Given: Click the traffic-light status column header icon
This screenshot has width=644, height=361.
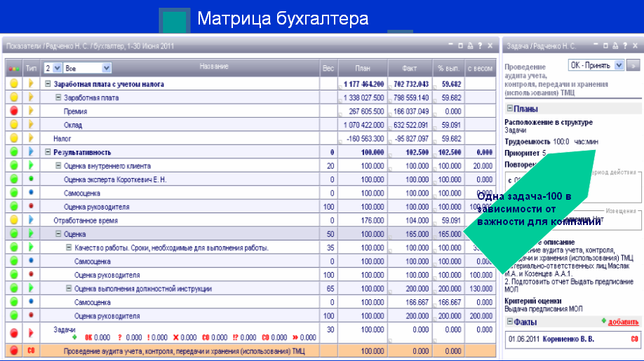Looking at the screenshot, I should [14, 69].
